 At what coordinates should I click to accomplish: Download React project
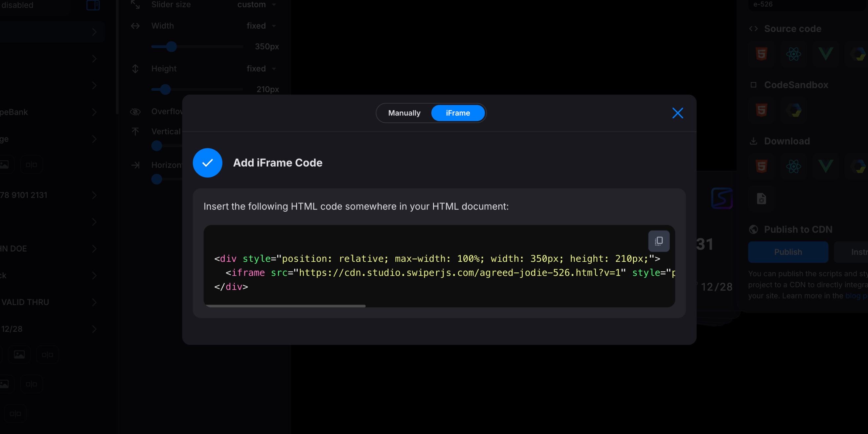(x=793, y=166)
